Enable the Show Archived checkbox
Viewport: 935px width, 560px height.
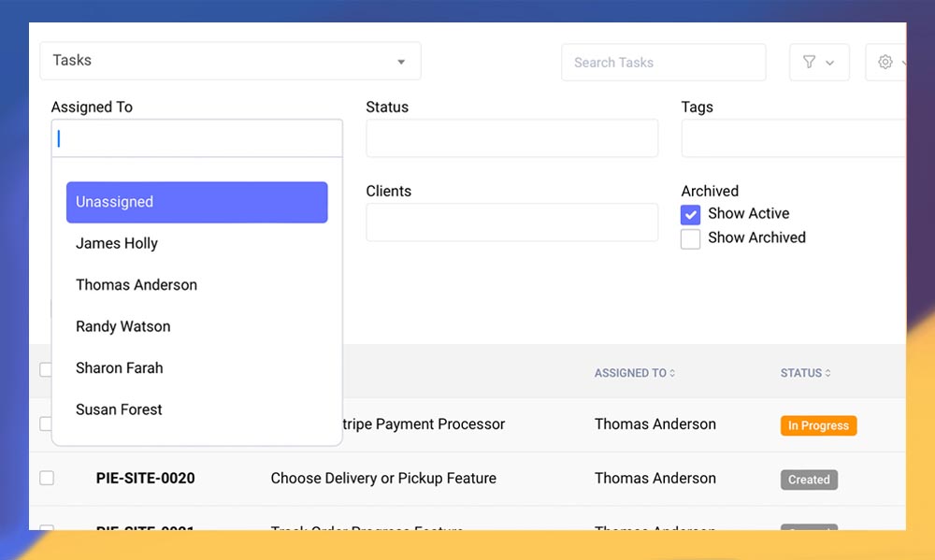[x=691, y=238]
